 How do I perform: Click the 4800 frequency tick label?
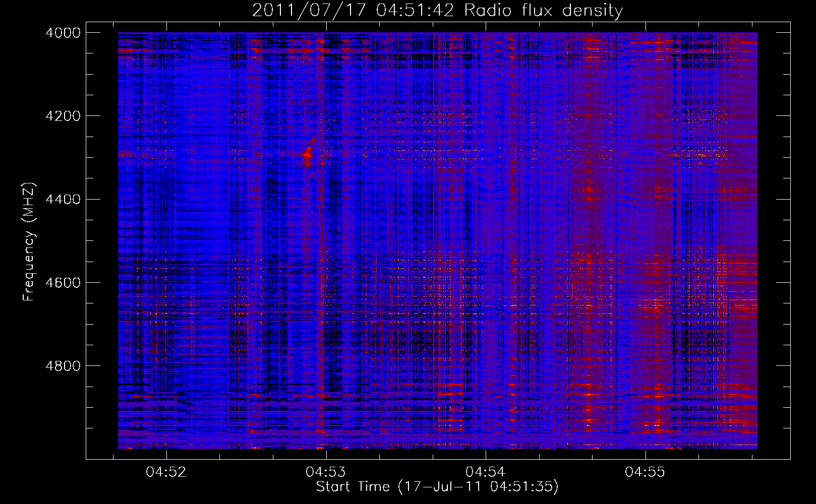[x=63, y=365]
